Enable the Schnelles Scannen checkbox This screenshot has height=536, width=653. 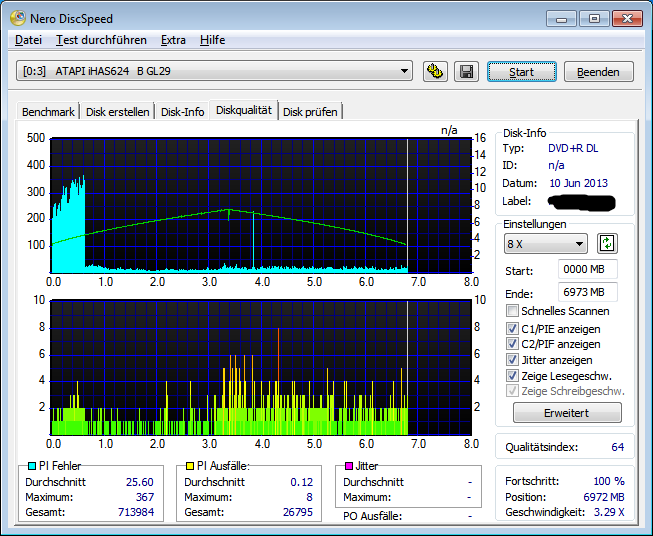click(512, 311)
